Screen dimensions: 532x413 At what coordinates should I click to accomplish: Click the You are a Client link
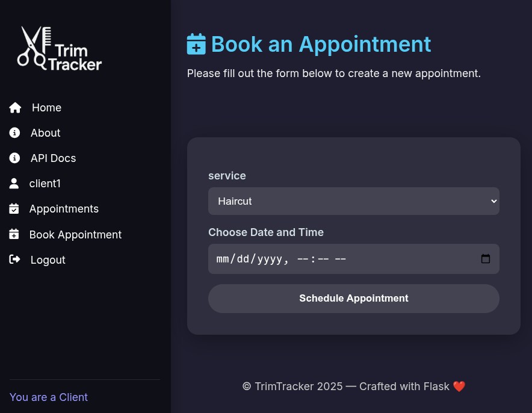49,397
